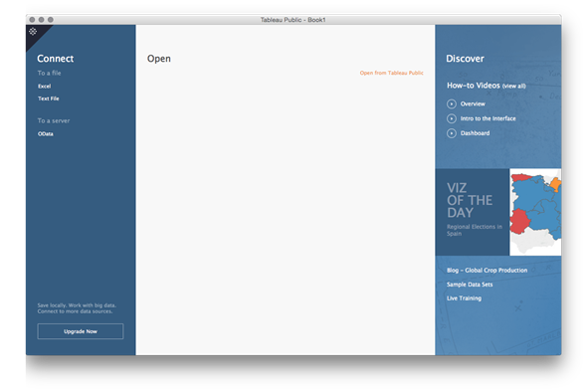Screen dimensions: 587x392
Task: Click the Tableau logo icon in top-left corner
Action: pos(33,32)
